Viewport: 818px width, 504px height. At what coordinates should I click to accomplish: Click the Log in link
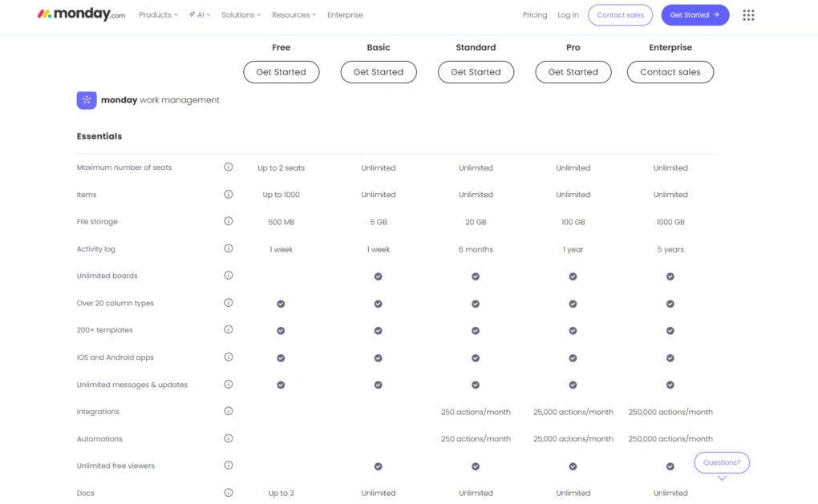[568, 15]
